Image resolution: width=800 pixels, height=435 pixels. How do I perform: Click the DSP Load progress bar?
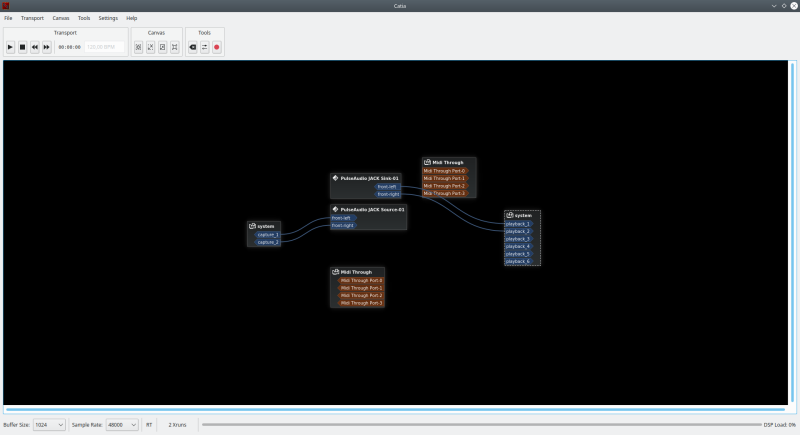[480, 425]
